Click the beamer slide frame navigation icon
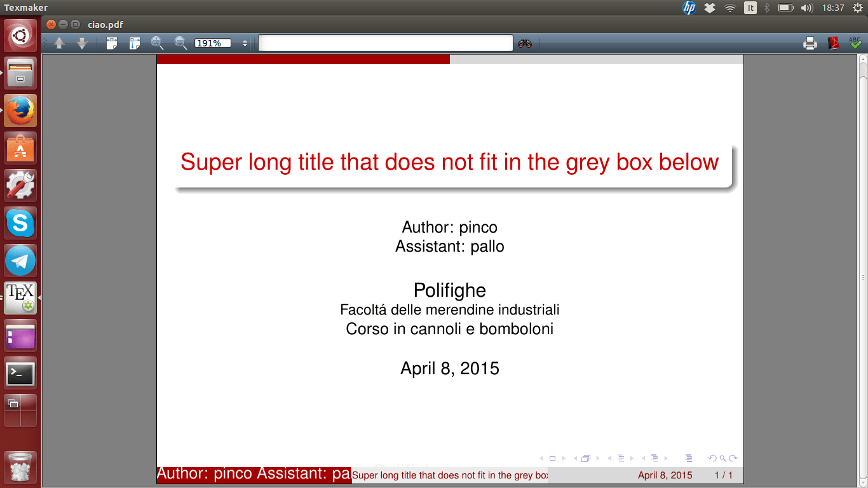This screenshot has height=488, width=868. tap(552, 458)
